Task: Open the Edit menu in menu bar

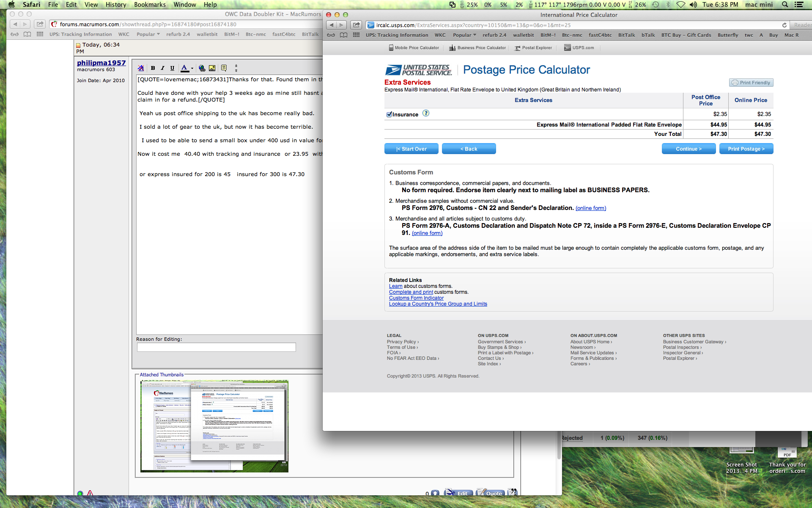Action: (71, 5)
